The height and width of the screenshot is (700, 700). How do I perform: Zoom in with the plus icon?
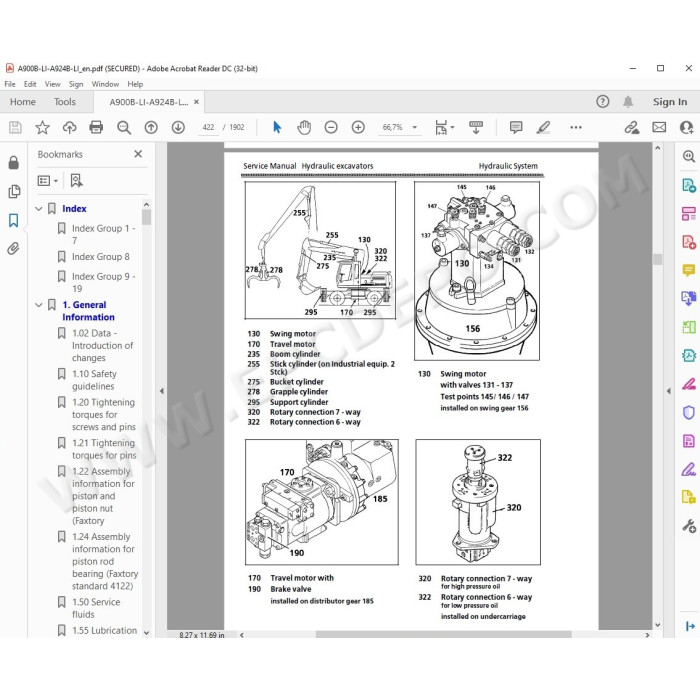tap(358, 128)
